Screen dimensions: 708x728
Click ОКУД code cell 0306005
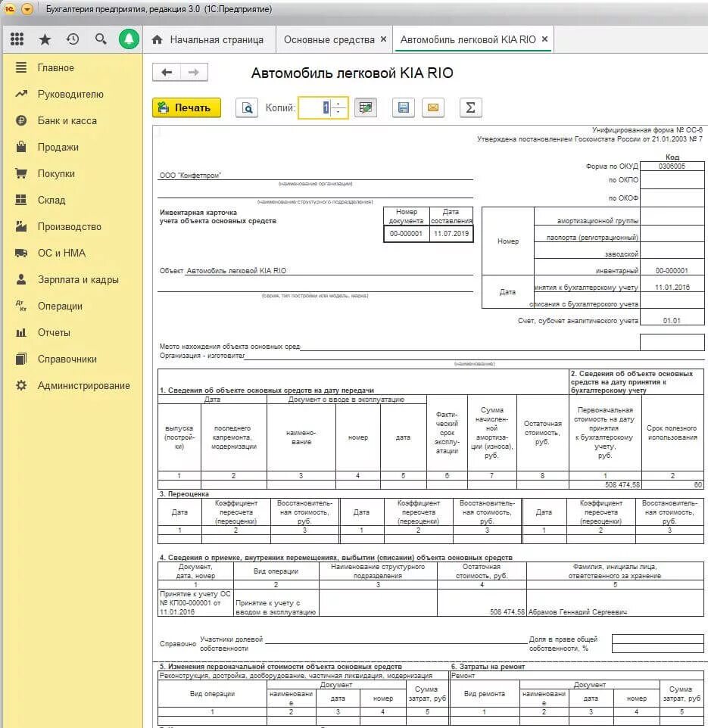tap(672, 166)
